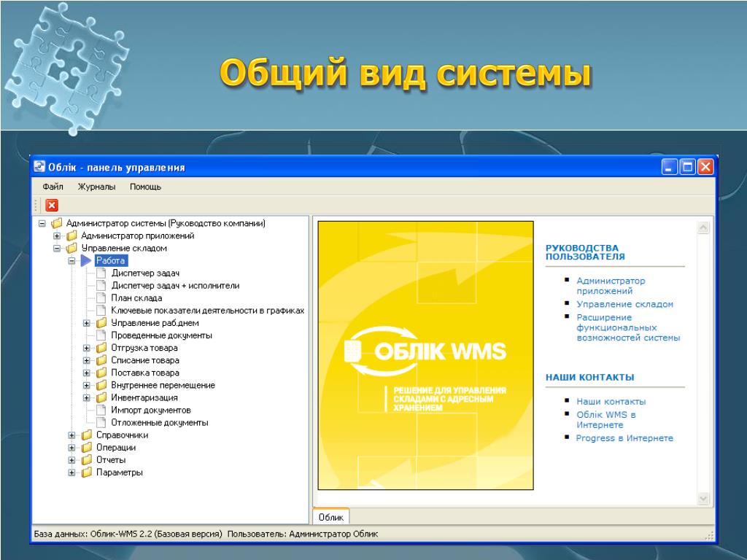Select the Работа tree item label
Image resolution: width=747 pixels, height=560 pixels.
pos(111,260)
